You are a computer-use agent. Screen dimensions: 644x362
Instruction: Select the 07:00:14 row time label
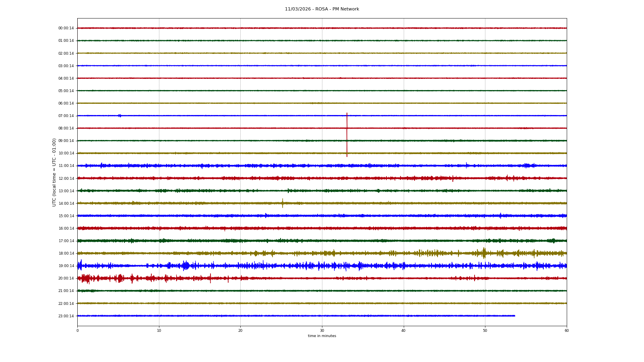66,116
